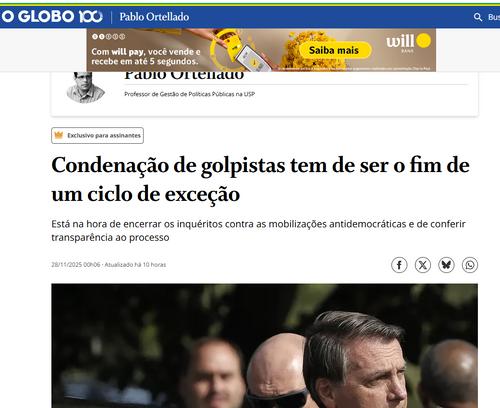The height and width of the screenshot is (408, 500).
Task: Share article on Bluesky
Action: point(446,265)
